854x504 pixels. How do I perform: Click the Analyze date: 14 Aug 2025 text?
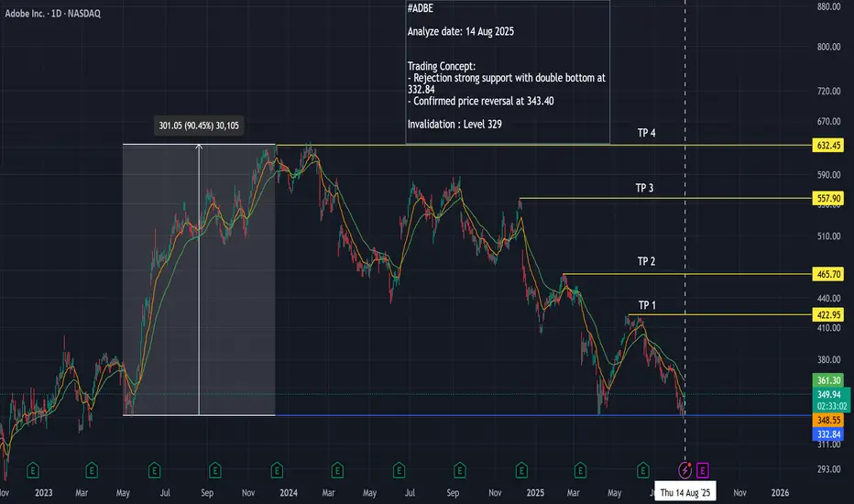[461, 31]
